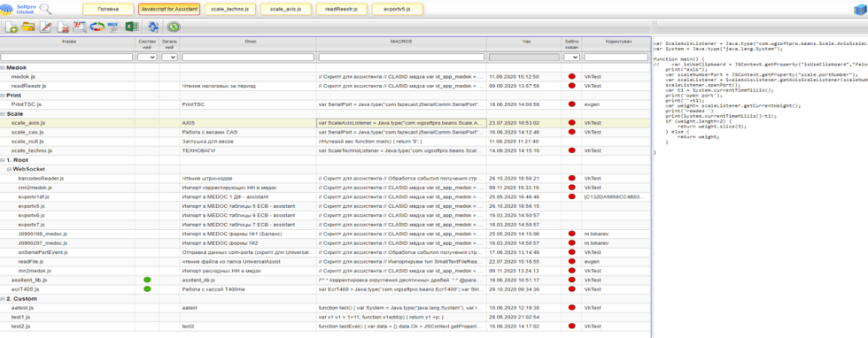The width and height of the screenshot is (868, 338).
Task: Click the colored circular arrows toolbar icon
Action: click(97, 27)
